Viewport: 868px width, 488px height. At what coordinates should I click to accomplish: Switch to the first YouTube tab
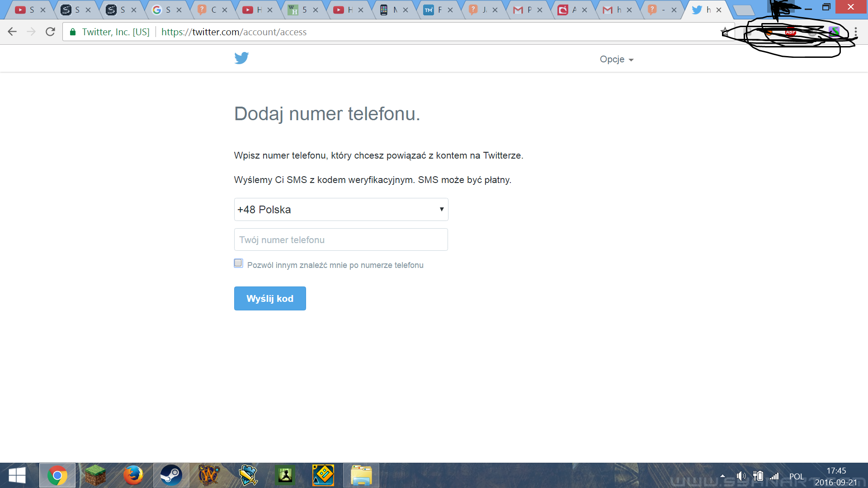click(x=25, y=9)
